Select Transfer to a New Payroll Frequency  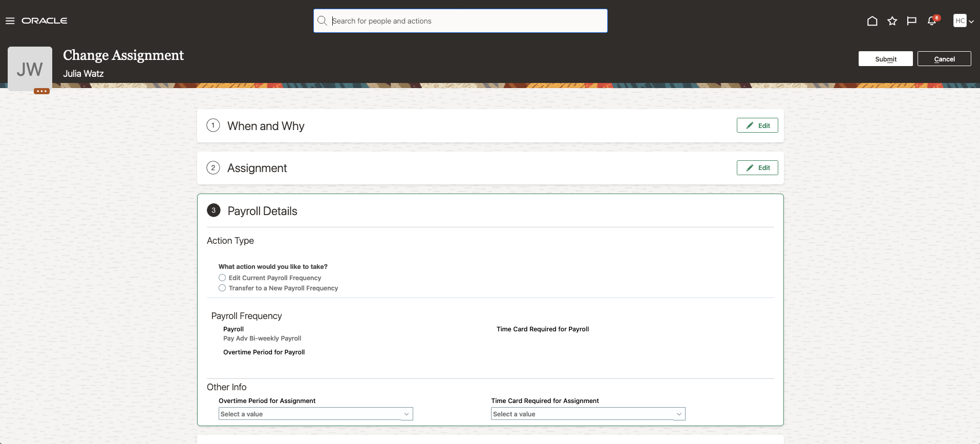tap(222, 288)
